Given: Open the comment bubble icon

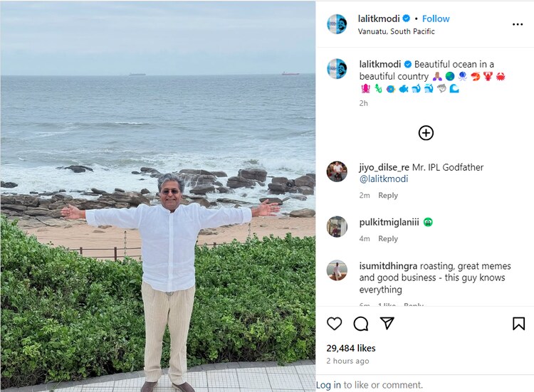Looking at the screenshot, I should pos(361,324).
